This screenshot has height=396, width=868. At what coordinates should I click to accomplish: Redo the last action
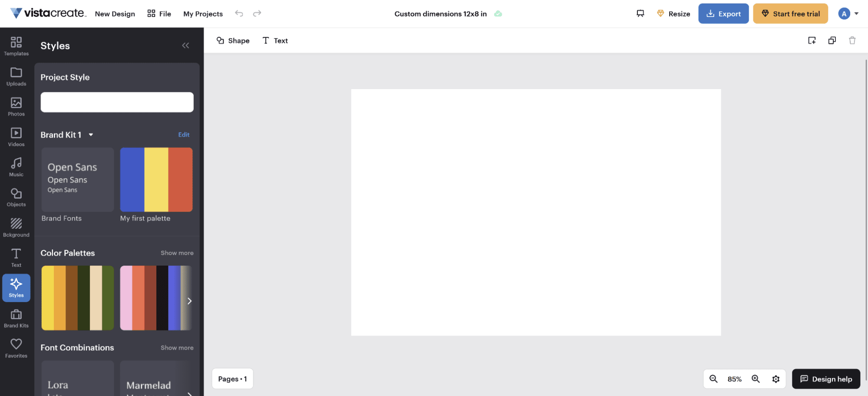point(257,13)
